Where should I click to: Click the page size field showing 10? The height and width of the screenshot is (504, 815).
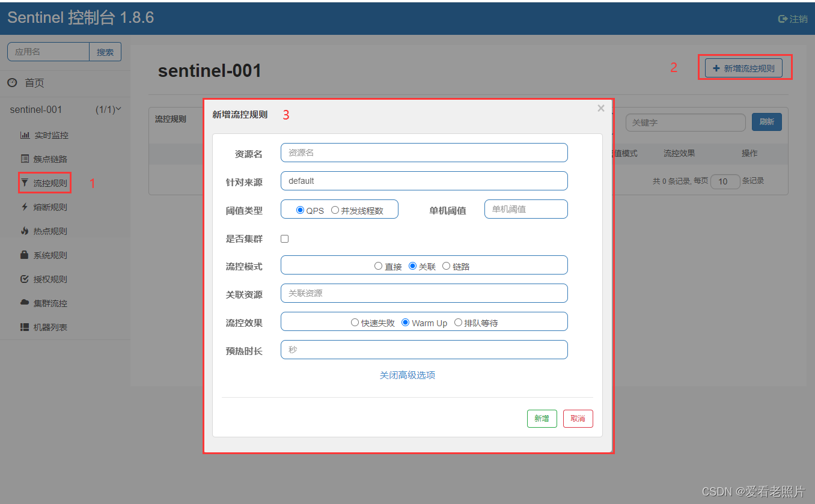pos(725,181)
